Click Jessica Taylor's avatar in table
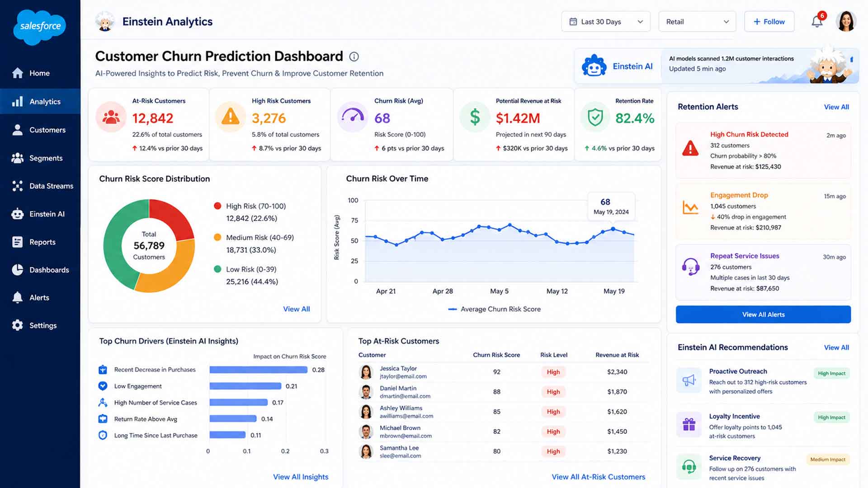This screenshot has width=868, height=488. point(366,372)
